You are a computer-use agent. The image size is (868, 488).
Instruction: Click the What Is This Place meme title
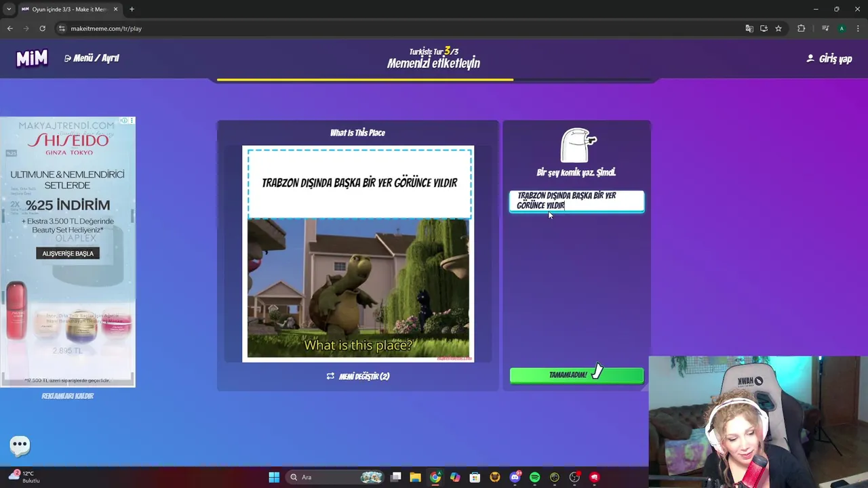click(x=357, y=133)
